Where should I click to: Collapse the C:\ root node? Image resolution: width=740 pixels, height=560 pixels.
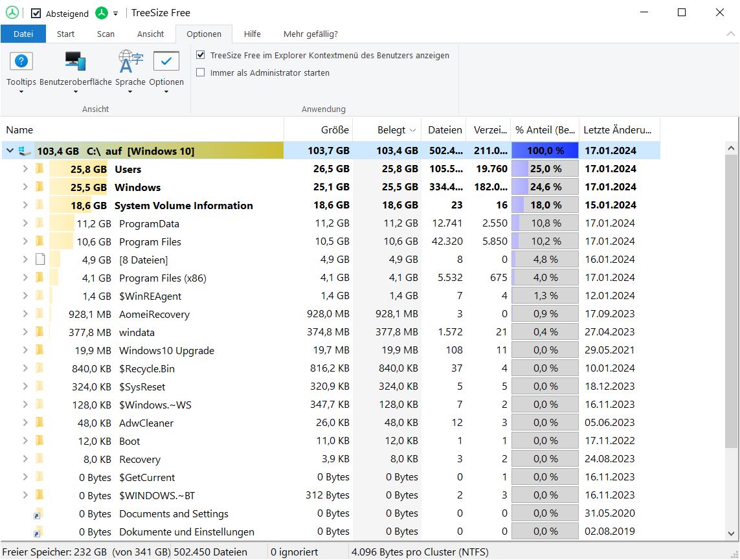coord(10,151)
